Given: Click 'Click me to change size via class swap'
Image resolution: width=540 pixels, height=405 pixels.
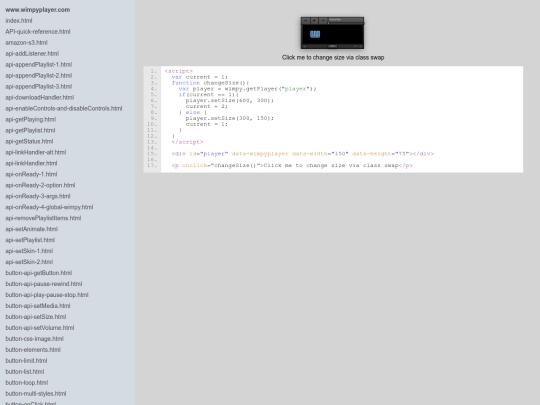Looking at the screenshot, I should [x=333, y=58].
